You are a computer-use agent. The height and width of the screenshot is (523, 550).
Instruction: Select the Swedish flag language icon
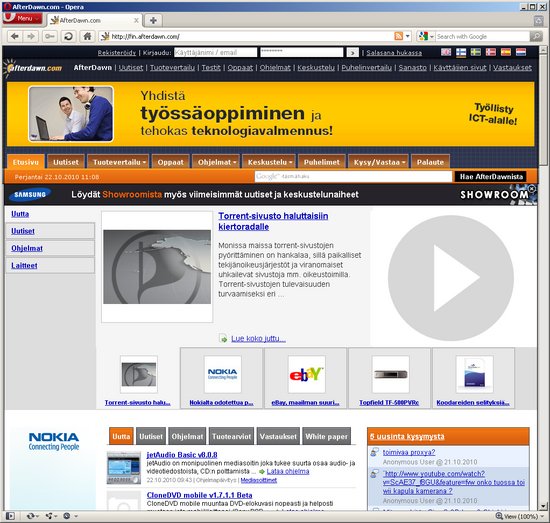point(476,52)
